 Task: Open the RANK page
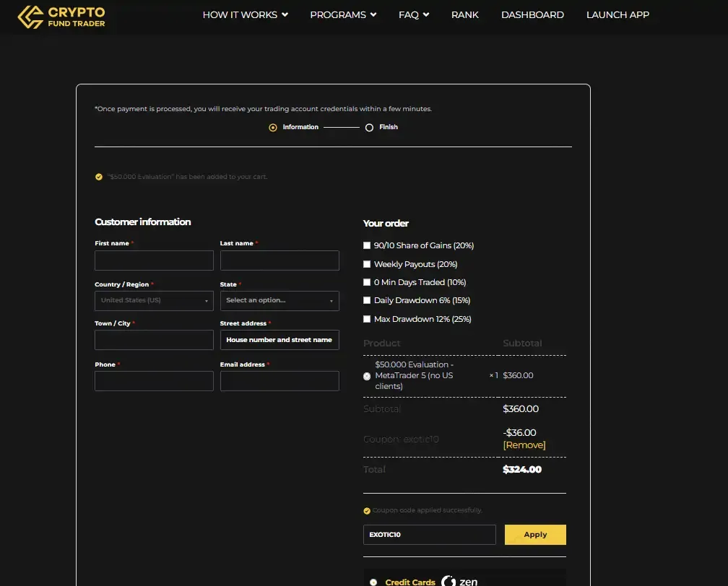(x=465, y=14)
